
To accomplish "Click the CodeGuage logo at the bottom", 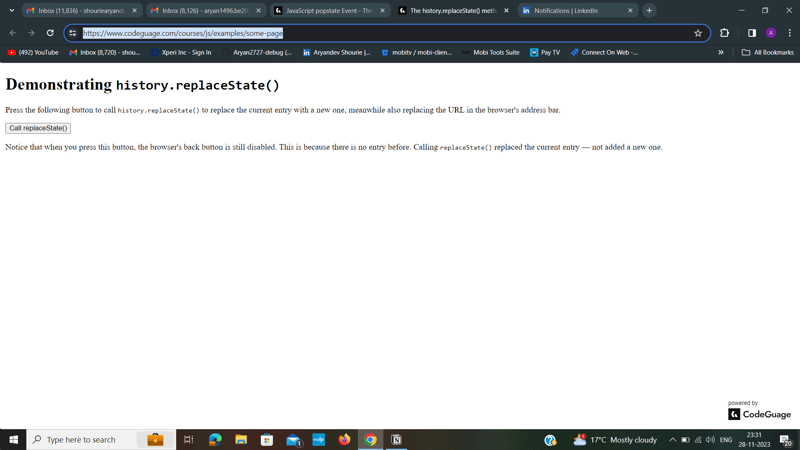I will tap(759, 414).
